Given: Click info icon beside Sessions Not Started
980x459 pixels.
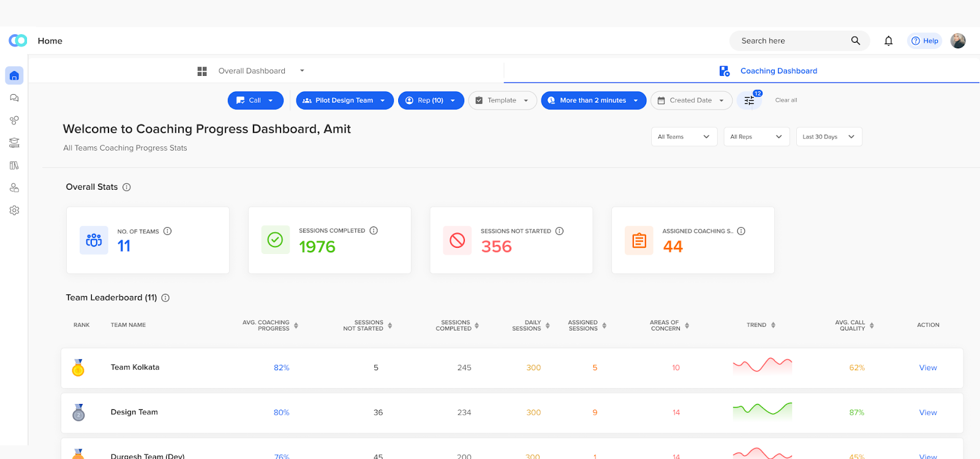Looking at the screenshot, I should pyautogui.click(x=559, y=231).
